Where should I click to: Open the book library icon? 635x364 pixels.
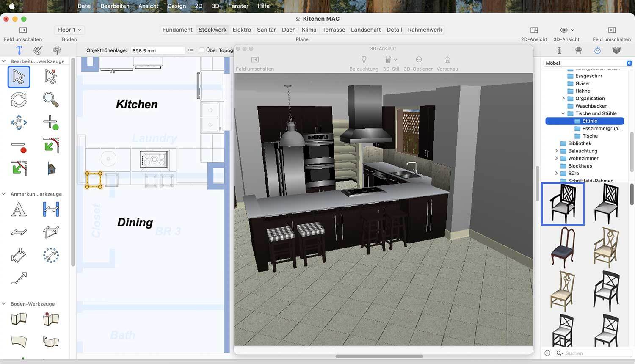click(616, 50)
